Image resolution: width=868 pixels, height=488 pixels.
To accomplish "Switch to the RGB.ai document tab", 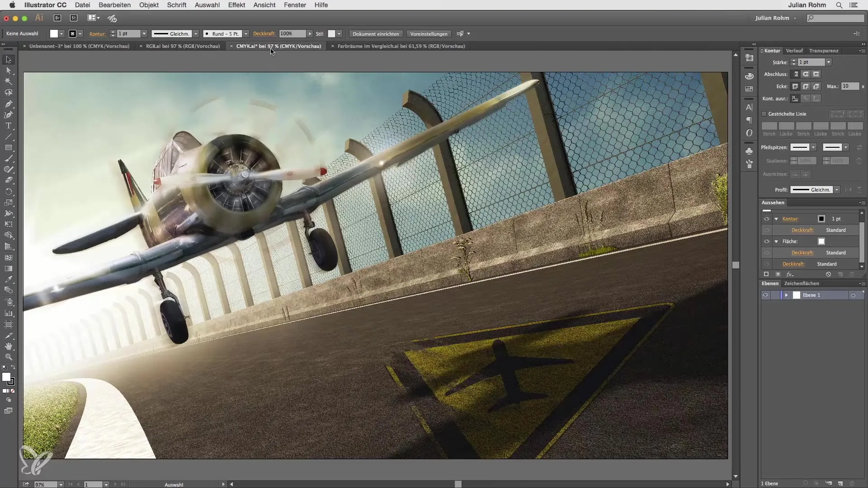I will point(183,46).
